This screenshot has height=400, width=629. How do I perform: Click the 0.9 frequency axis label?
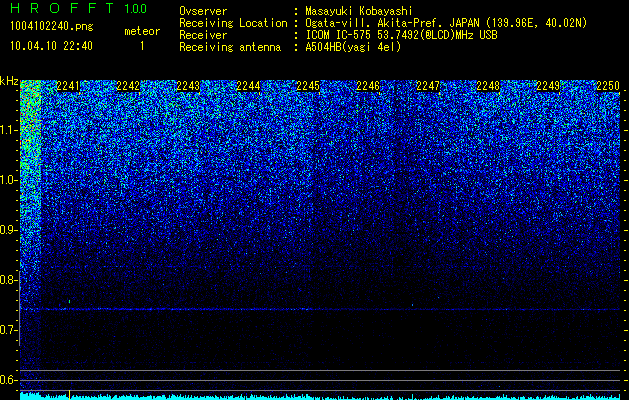8,230
